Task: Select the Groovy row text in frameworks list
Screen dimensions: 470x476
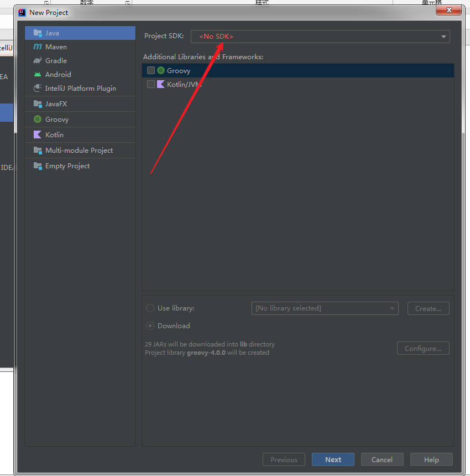Action: pyautogui.click(x=179, y=71)
